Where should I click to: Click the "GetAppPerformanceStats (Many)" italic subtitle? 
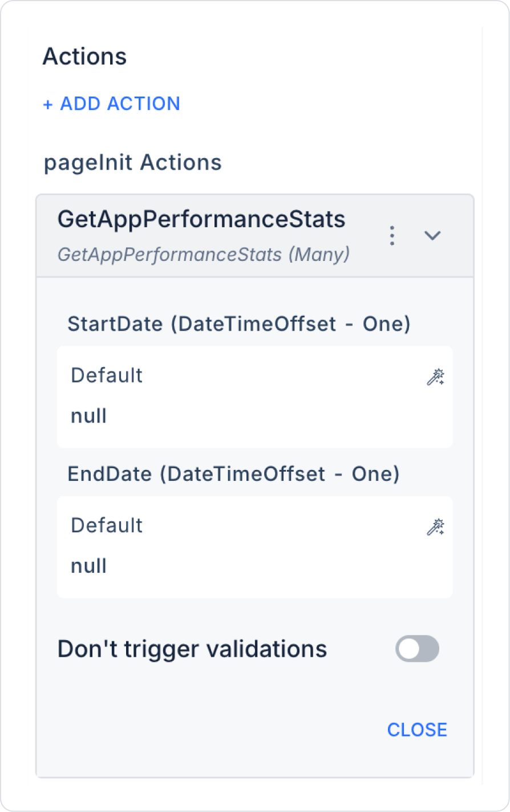tap(204, 254)
